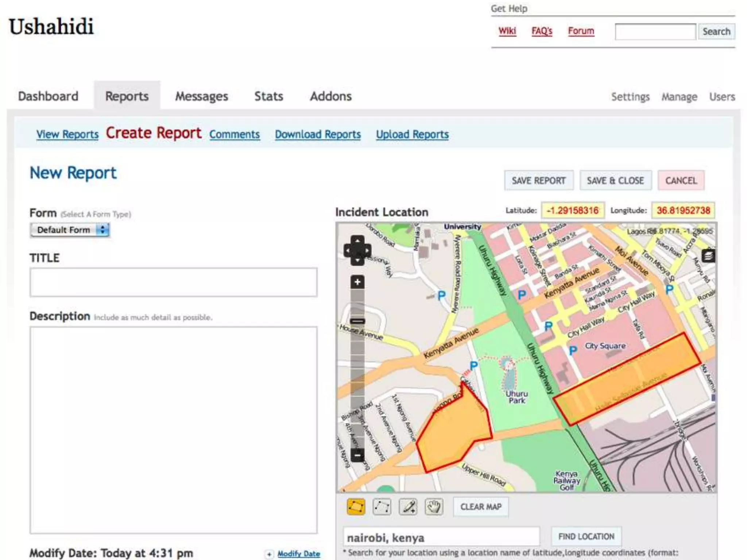The height and width of the screenshot is (560, 747).
Task: Click the map zoom in plus
Action: (357, 282)
